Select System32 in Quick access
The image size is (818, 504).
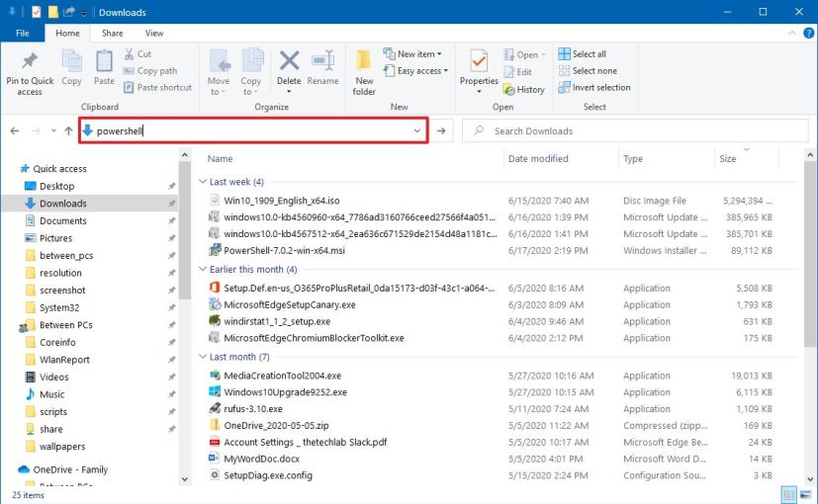click(59, 307)
